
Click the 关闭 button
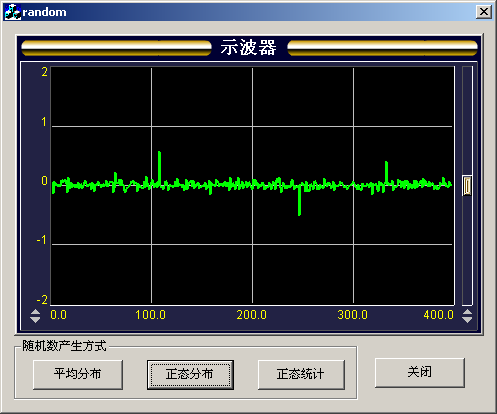click(x=420, y=373)
